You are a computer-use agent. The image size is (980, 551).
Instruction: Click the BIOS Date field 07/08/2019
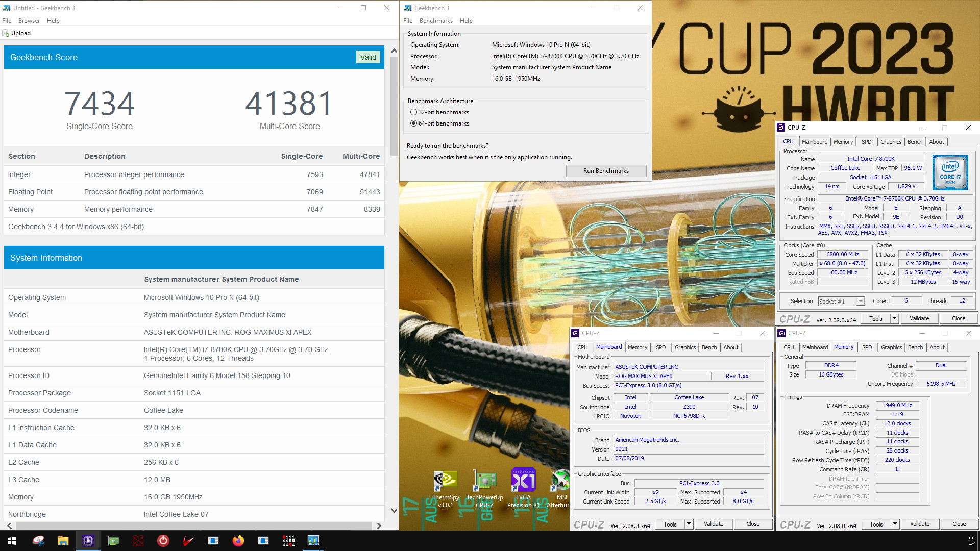click(x=689, y=458)
